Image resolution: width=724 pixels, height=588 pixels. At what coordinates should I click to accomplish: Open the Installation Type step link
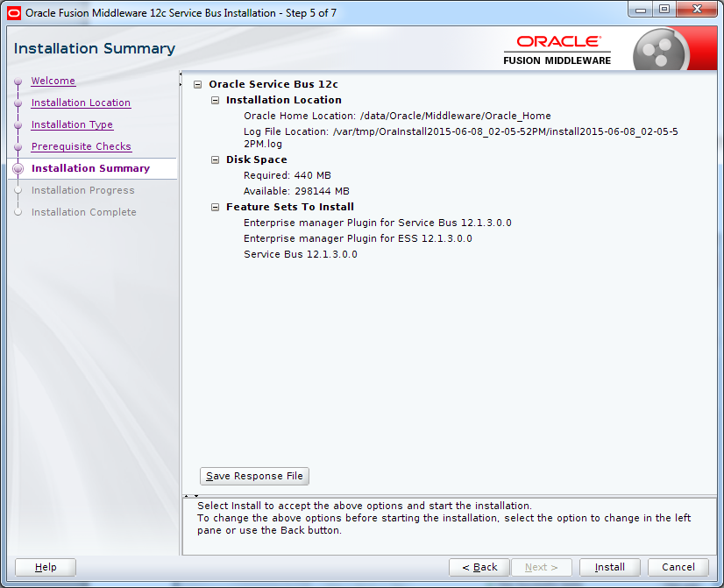(72, 124)
